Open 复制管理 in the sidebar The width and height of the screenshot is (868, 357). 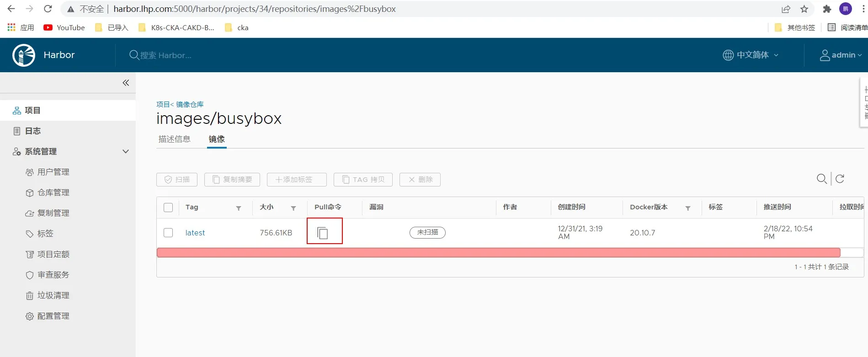click(48, 213)
